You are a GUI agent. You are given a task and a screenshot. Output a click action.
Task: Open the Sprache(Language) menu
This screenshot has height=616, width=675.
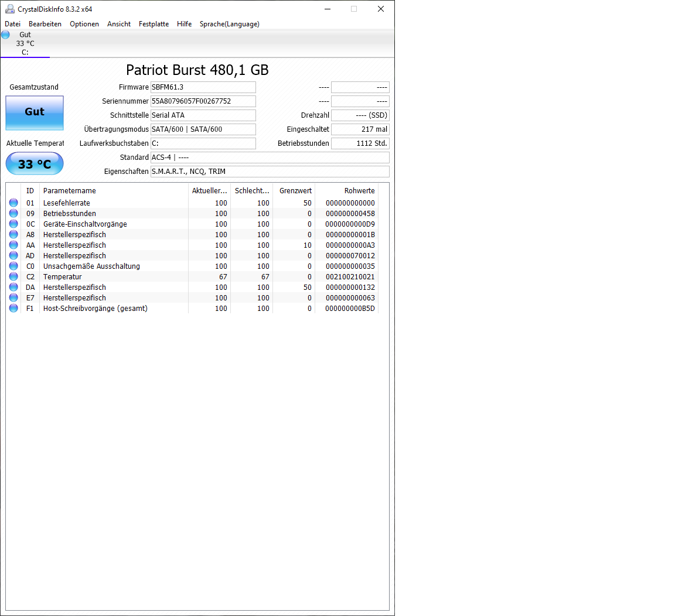pos(230,24)
